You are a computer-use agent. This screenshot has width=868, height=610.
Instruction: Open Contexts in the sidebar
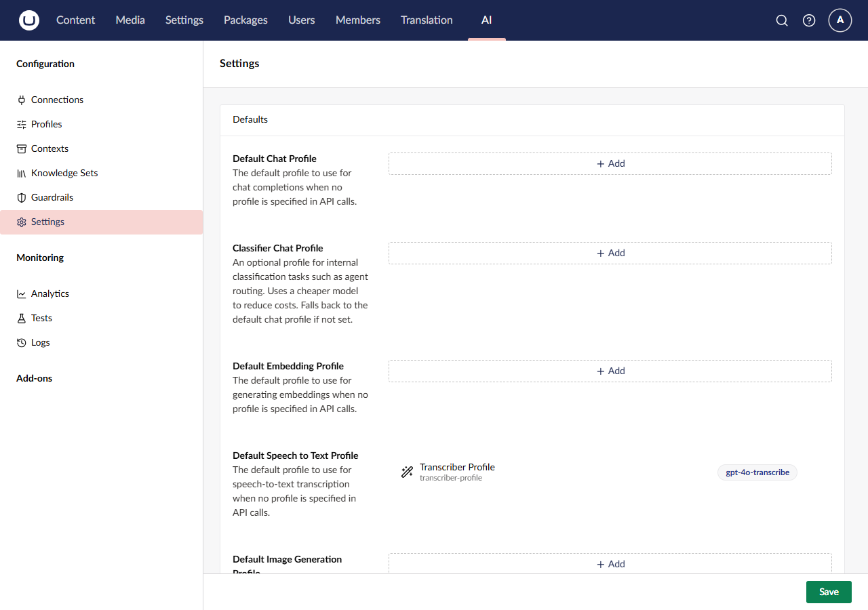tap(102, 148)
